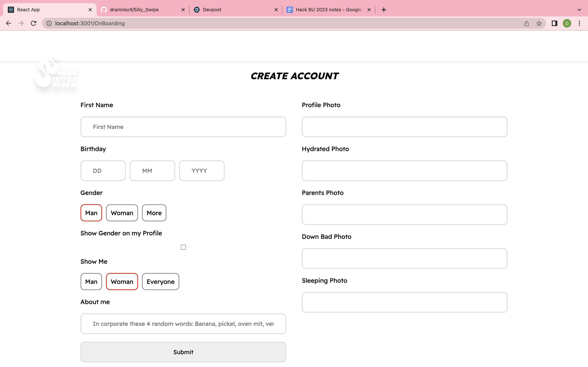Open the browser side panel
The width and height of the screenshot is (588, 367).
pos(554,23)
